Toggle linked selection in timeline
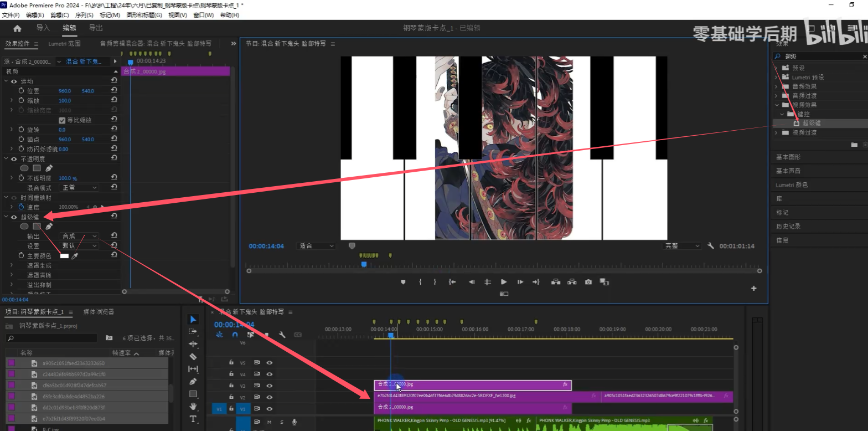 coord(251,335)
